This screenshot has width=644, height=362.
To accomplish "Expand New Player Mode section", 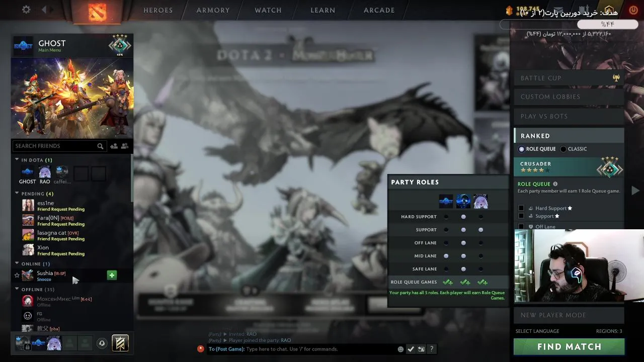I will click(569, 315).
